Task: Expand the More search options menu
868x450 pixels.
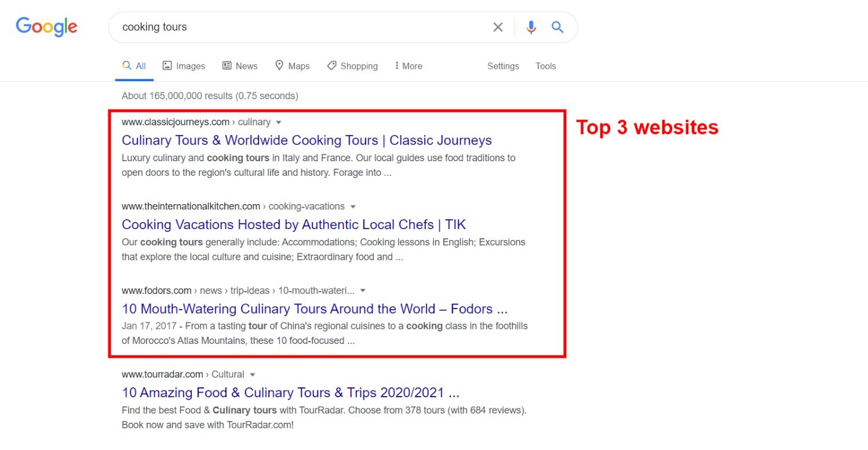Action: click(x=409, y=66)
